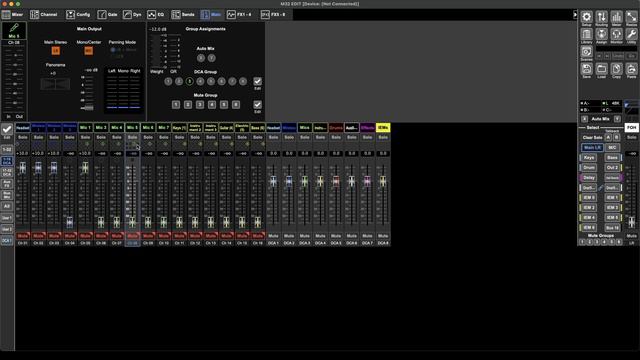Open the Assign icon
The width and height of the screenshot is (640, 360).
coord(602,35)
